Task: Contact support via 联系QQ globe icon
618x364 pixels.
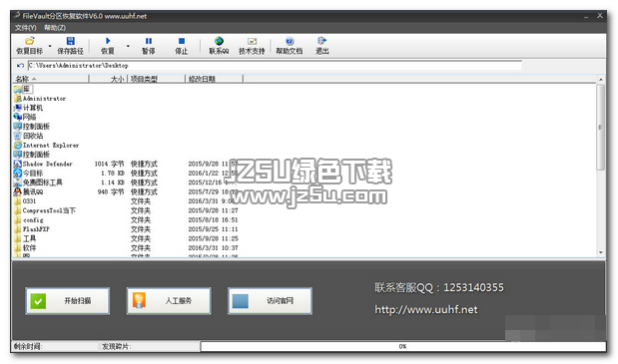Action: (219, 41)
